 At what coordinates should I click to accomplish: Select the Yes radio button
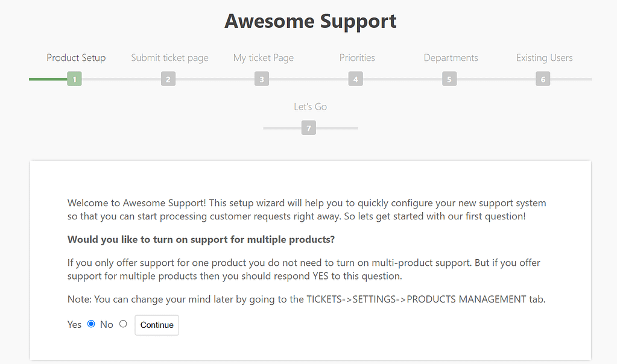coord(91,324)
